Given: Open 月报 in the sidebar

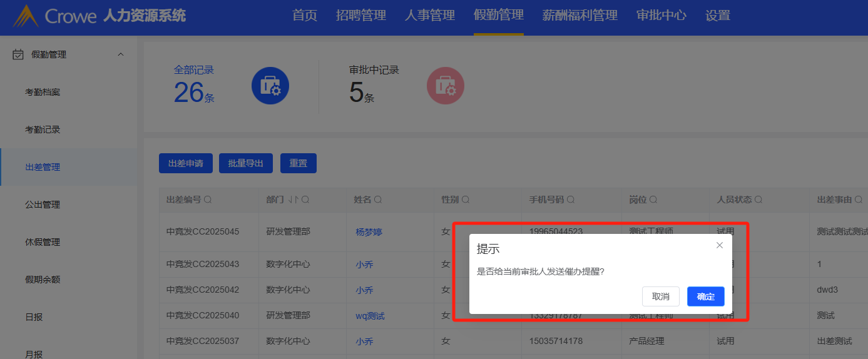Looking at the screenshot, I should (34, 354).
